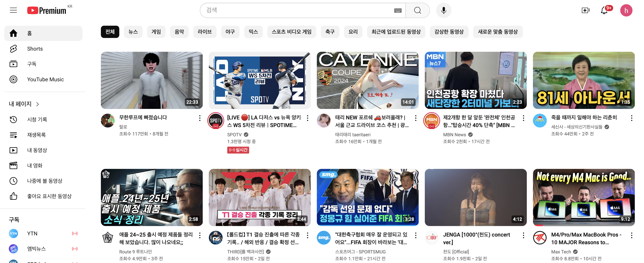This screenshot has width=644, height=263.
Task: Click the voice search microphone icon
Action: pyautogui.click(x=444, y=10)
